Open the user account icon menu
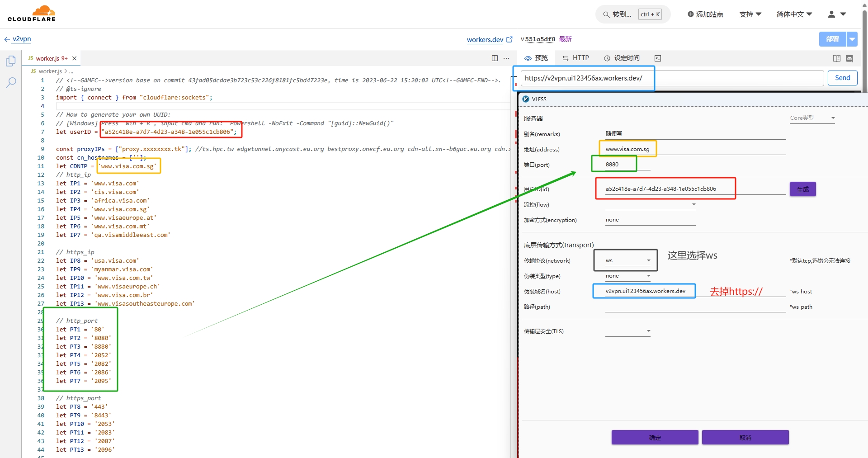This screenshot has width=868, height=458. (836, 14)
